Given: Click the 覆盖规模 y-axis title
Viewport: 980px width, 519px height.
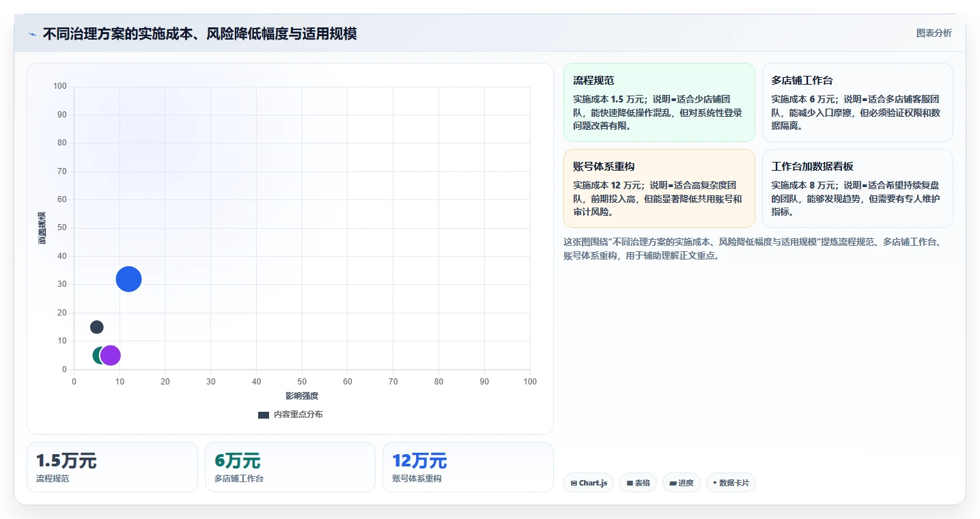Looking at the screenshot, I should (42, 228).
